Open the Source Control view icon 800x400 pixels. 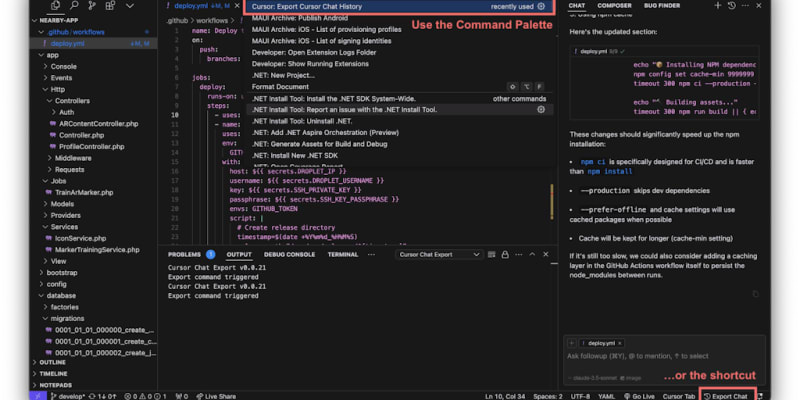coord(90,8)
